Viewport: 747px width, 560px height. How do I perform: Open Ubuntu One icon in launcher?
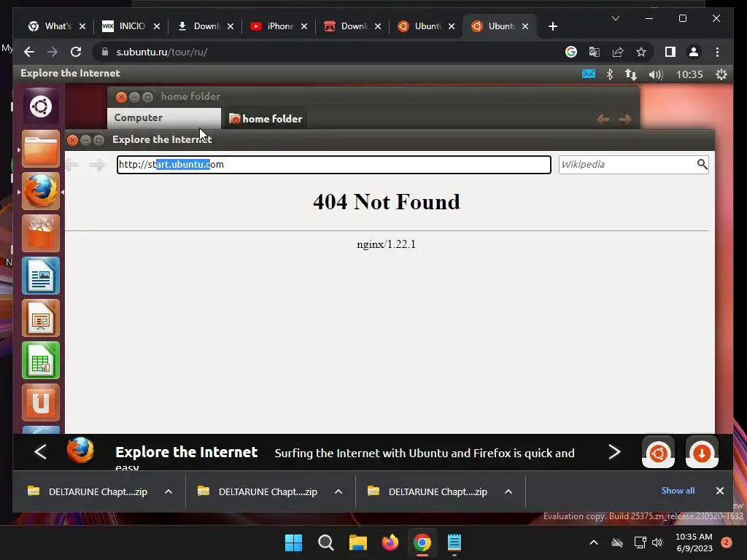click(x=41, y=402)
